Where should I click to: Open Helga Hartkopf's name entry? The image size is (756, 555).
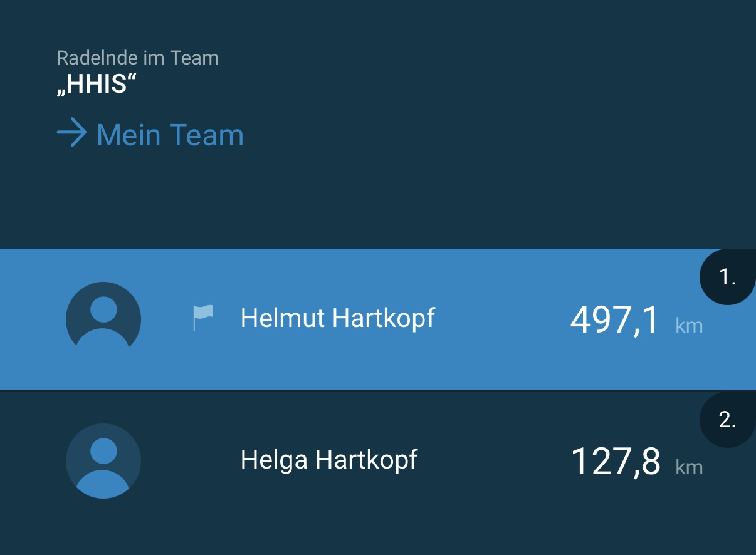pyautogui.click(x=329, y=460)
